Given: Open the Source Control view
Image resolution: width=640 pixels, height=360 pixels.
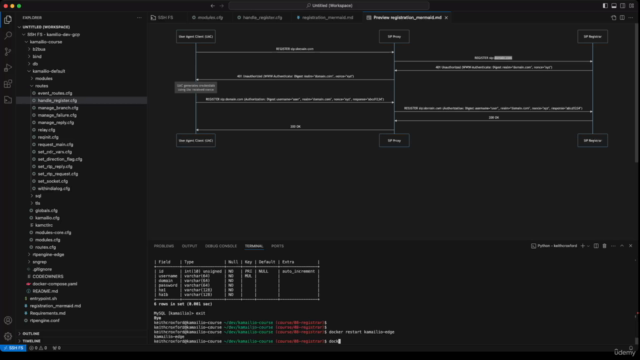Looking at the screenshot, I should (x=8, y=51).
